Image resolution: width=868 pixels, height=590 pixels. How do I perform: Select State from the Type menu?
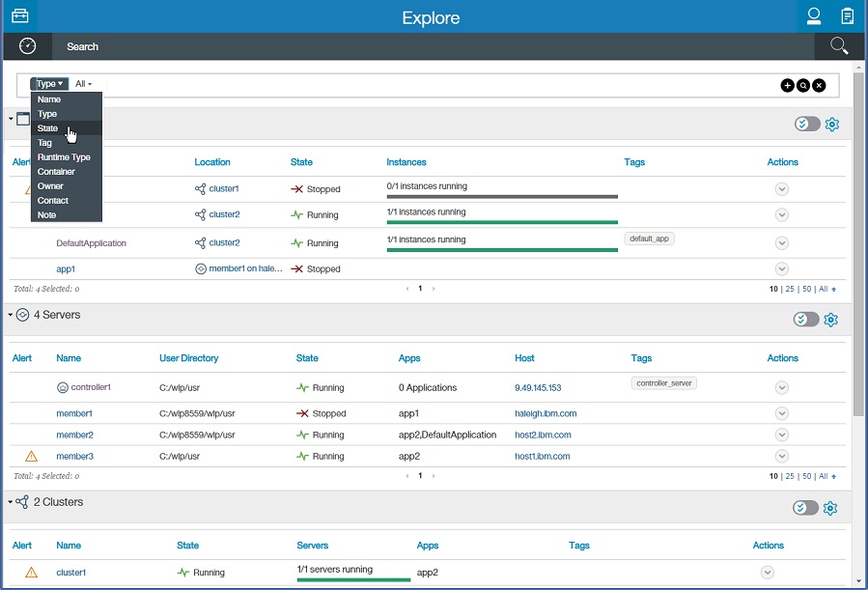(48, 128)
